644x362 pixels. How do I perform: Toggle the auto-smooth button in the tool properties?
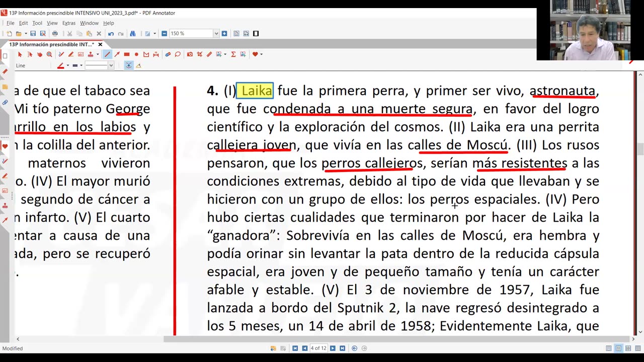coord(129,65)
